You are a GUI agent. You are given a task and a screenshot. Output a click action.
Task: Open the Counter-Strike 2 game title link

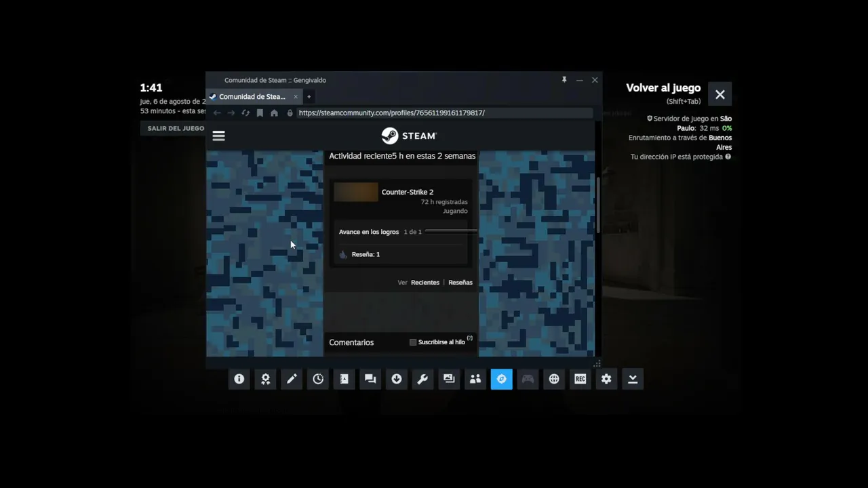coord(408,192)
